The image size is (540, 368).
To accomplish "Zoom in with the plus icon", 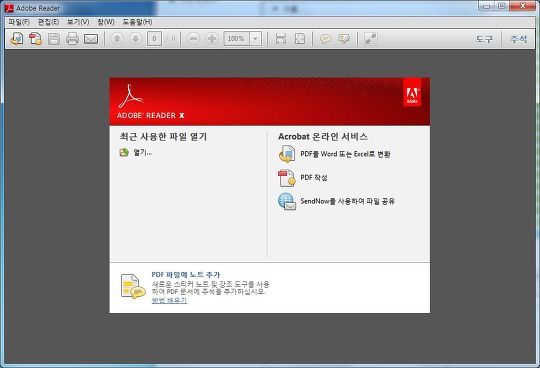I will pyautogui.click(x=212, y=39).
